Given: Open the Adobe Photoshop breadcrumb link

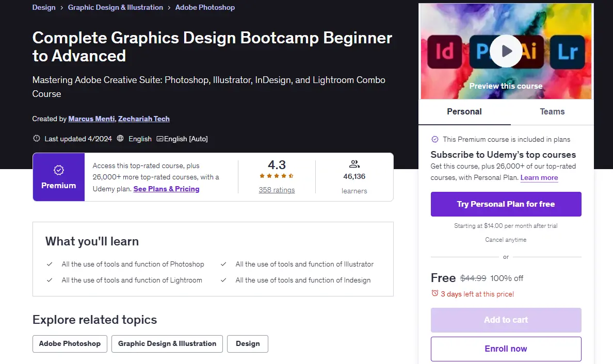Looking at the screenshot, I should point(205,7).
